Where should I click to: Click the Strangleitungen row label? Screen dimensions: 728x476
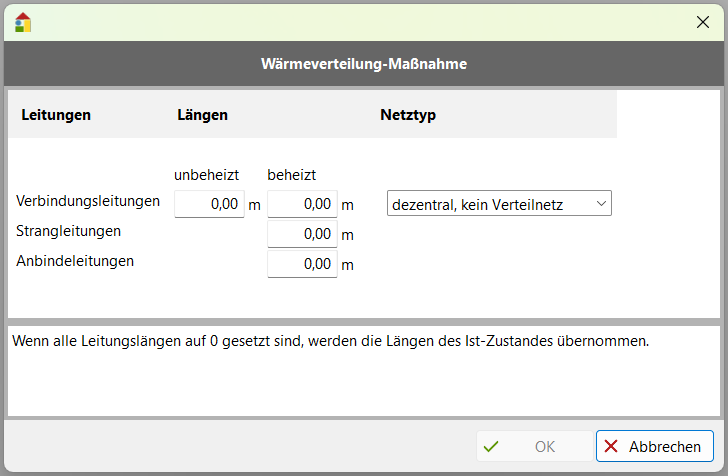point(69,231)
